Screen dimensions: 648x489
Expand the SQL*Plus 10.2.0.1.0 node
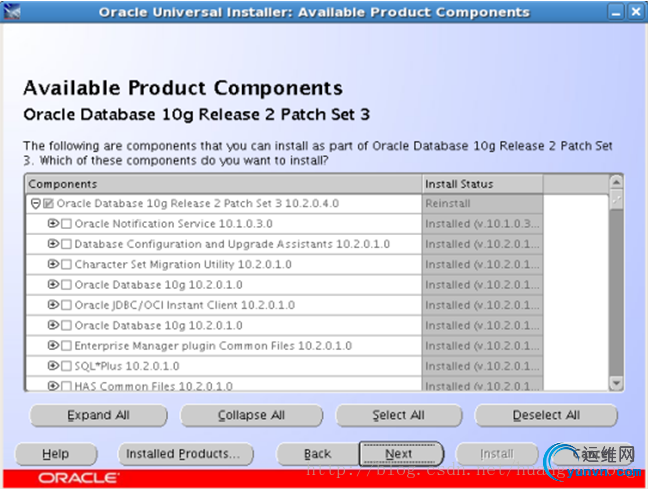point(53,365)
